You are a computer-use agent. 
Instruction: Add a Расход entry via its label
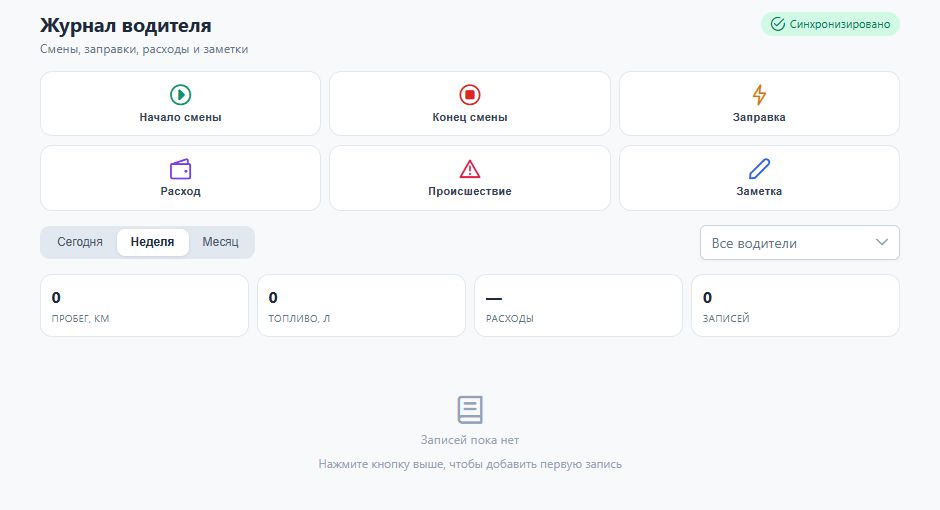(180, 191)
